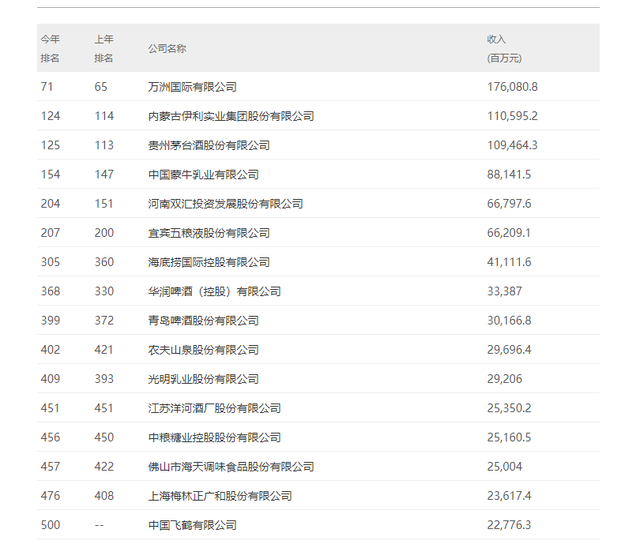This screenshot has width=640, height=548.
Task: Click revenue value 22,776.3
Action: point(509,525)
